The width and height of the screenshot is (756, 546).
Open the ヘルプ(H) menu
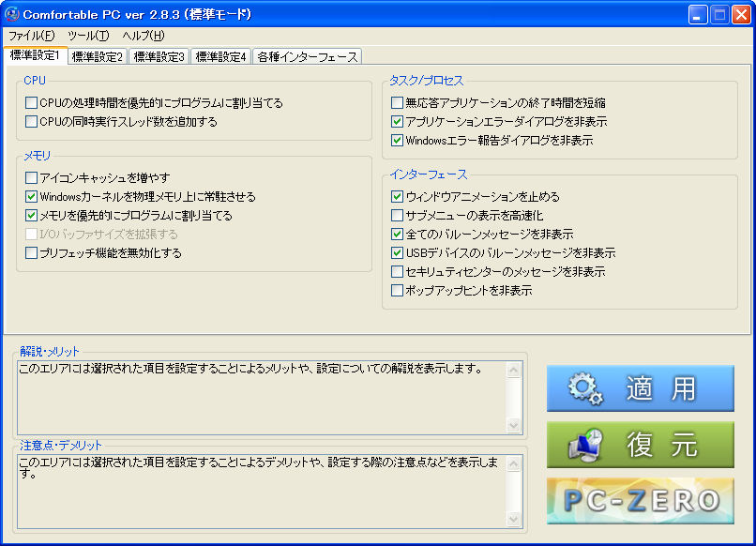click(x=143, y=36)
